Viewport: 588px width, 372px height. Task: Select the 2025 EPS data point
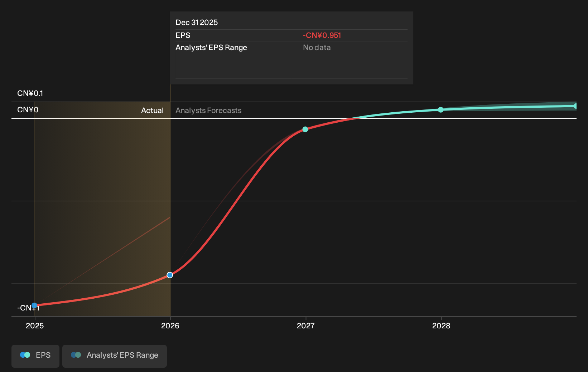pyautogui.click(x=34, y=305)
